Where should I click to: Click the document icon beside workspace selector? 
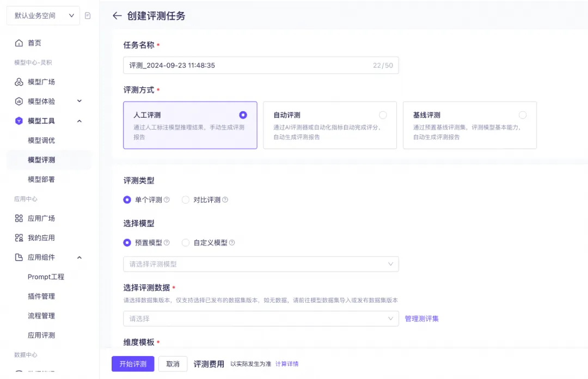pos(88,16)
